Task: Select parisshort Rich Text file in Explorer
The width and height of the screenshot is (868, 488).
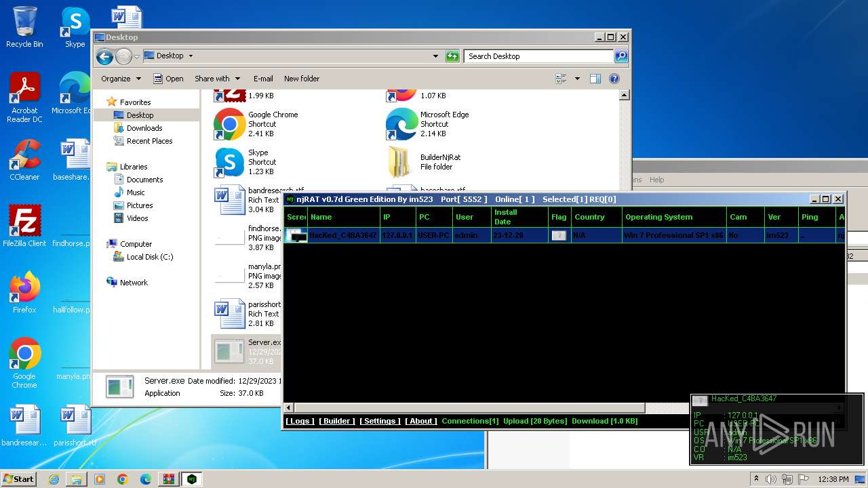Action: [247, 314]
